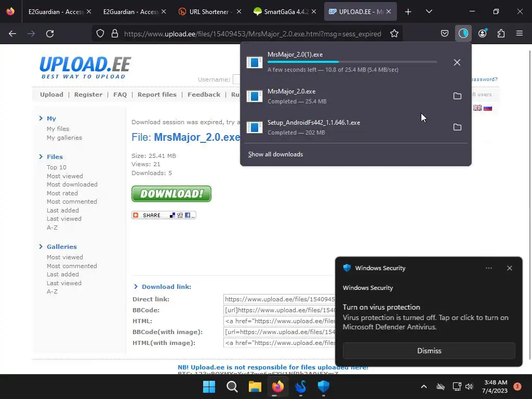Open Report files page

click(157, 95)
